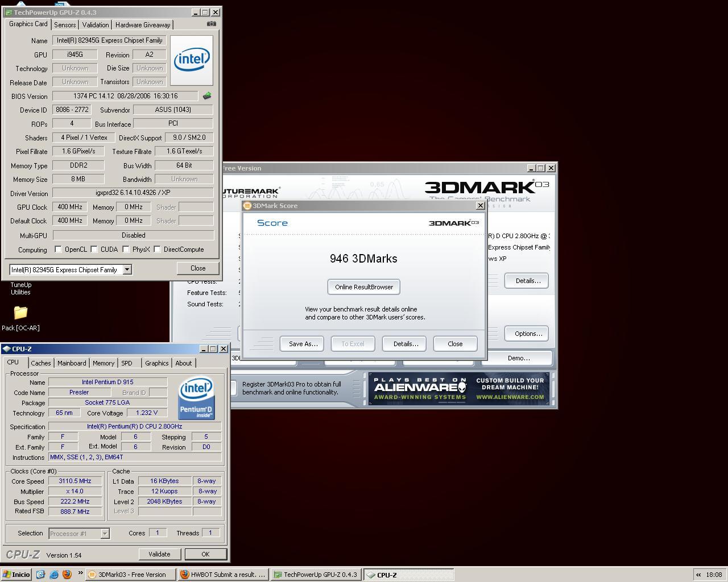Screen dimensions: 728x582
Task: Switch to CPU-Z Graphics tab
Action: pyautogui.click(x=156, y=363)
